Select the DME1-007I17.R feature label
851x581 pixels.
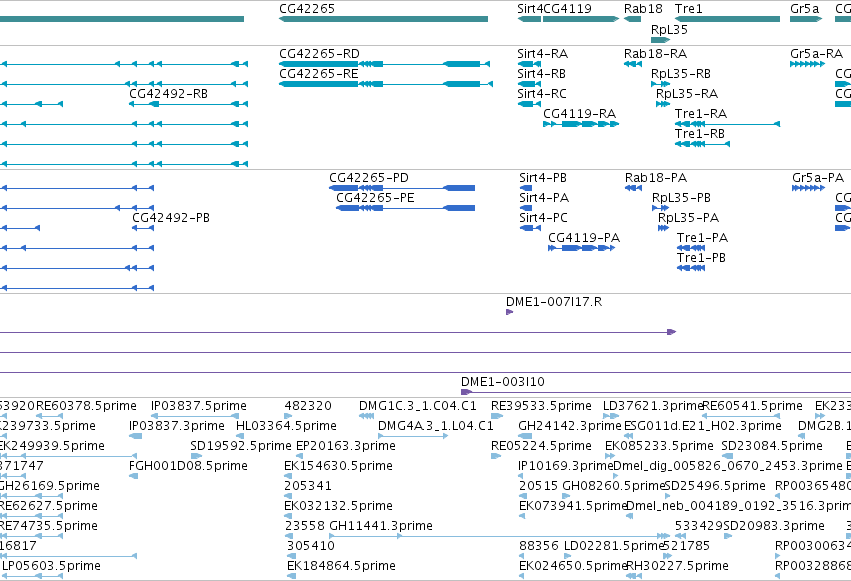tap(554, 302)
